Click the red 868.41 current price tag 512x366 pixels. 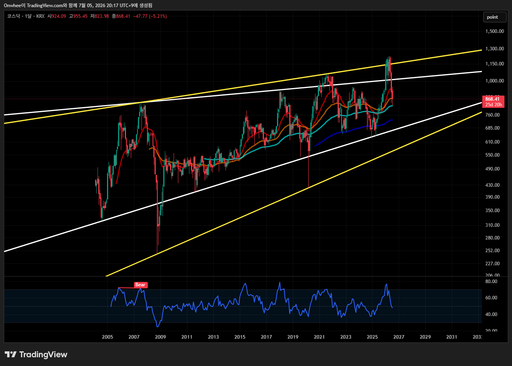493,102
